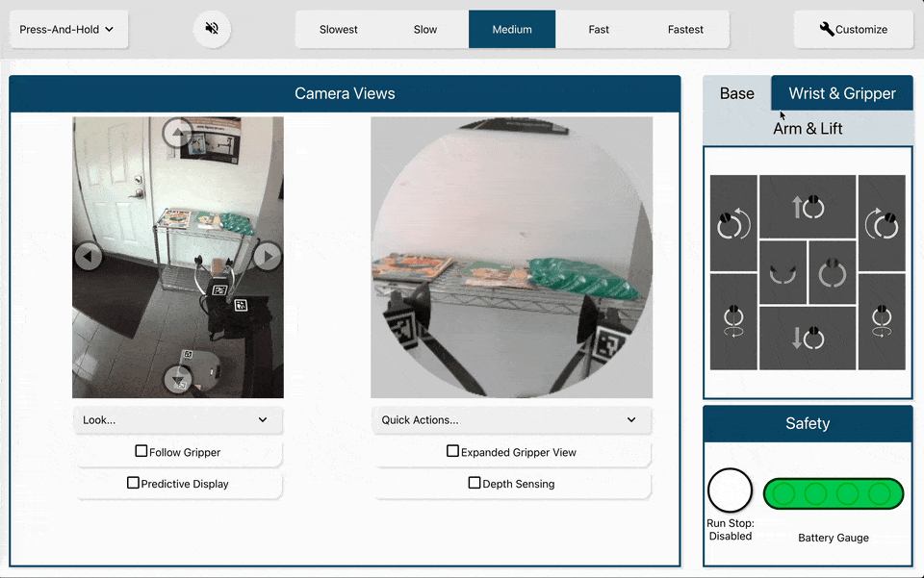Pitch the wrist up with the up-arrow button
This screenshot has height=578, width=924.
[808, 207]
